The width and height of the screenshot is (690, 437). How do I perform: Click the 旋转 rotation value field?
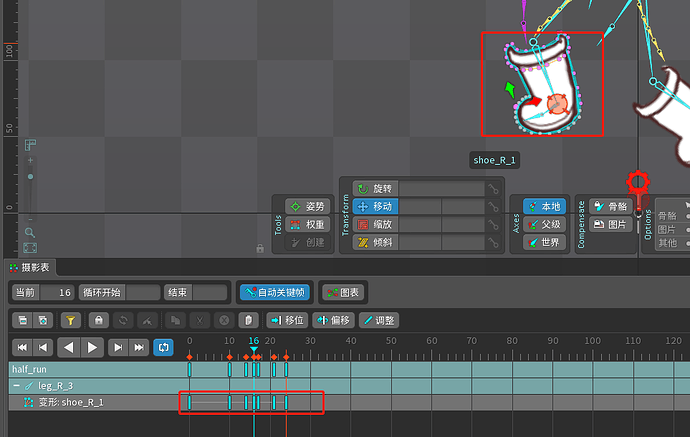(441, 189)
